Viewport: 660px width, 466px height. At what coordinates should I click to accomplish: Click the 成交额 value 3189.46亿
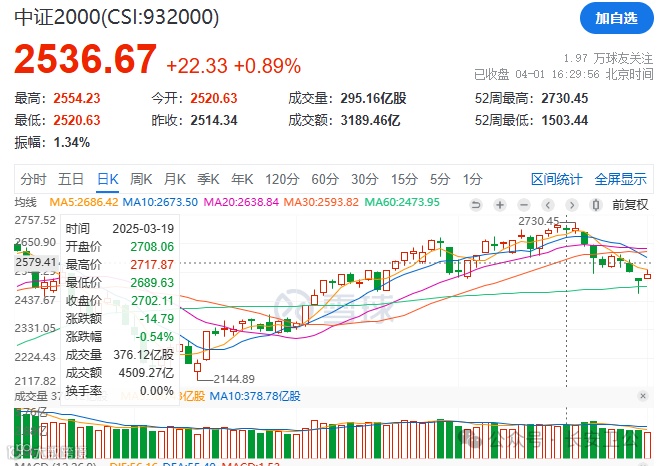370,120
